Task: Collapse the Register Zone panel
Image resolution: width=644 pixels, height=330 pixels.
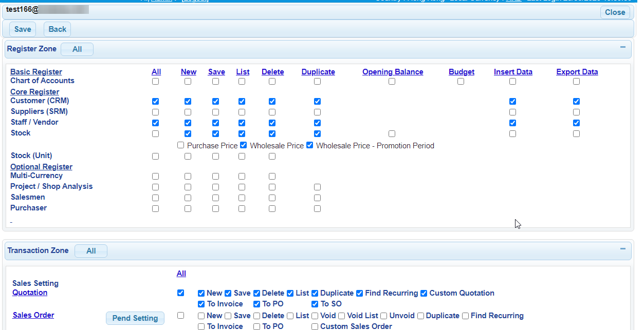Action: coord(622,47)
